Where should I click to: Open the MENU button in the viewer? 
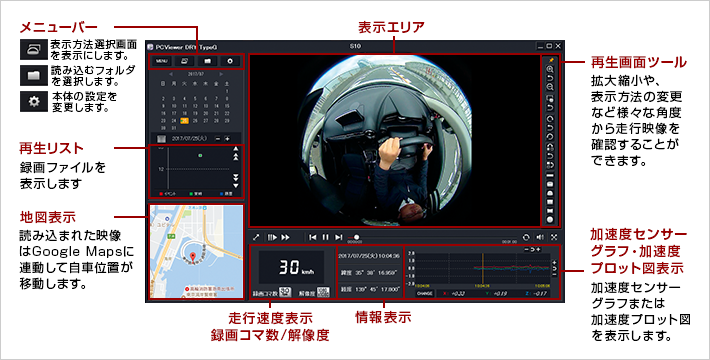click(162, 61)
